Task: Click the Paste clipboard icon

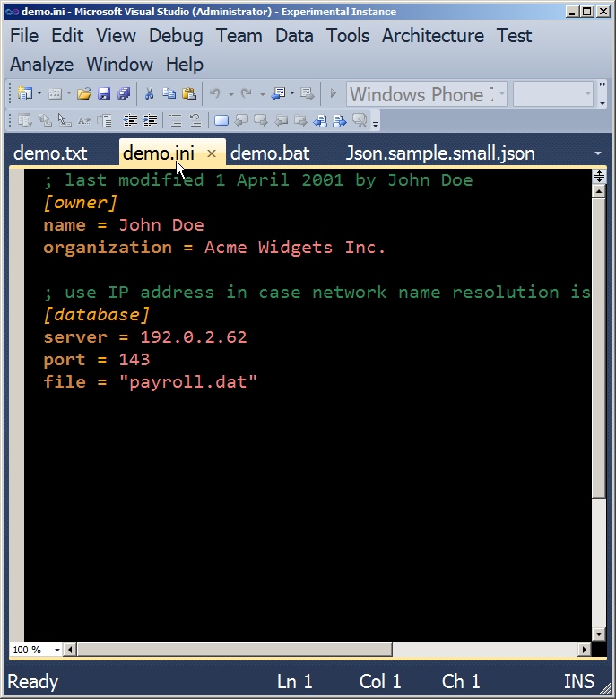Action: point(189,93)
